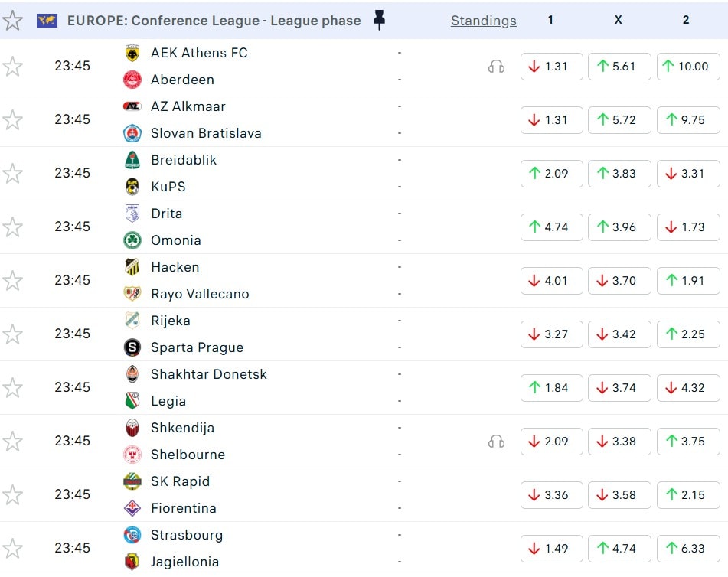Choose odds 2.15 for Fiorentina away win
Screen dimensions: 728x577
coord(687,495)
